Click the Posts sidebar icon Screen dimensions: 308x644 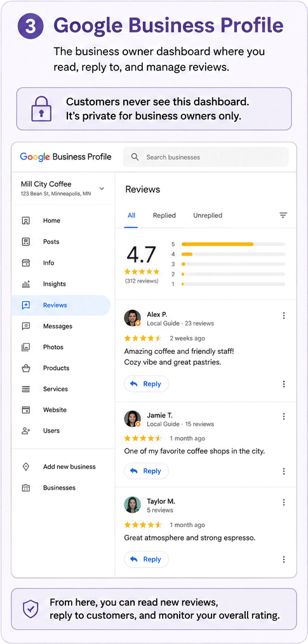(25, 241)
